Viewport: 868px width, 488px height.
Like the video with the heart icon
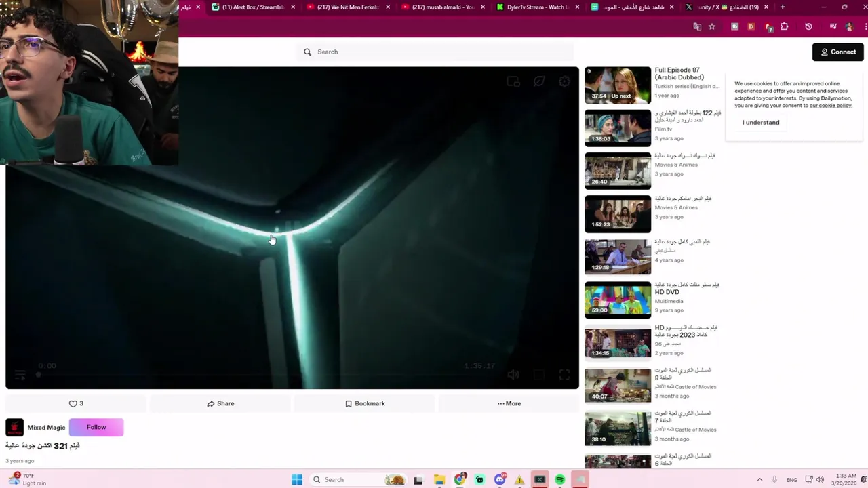73,403
